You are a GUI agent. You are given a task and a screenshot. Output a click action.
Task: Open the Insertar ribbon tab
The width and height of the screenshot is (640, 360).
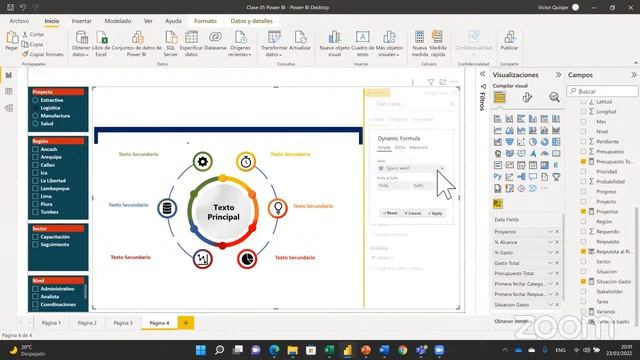click(82, 21)
